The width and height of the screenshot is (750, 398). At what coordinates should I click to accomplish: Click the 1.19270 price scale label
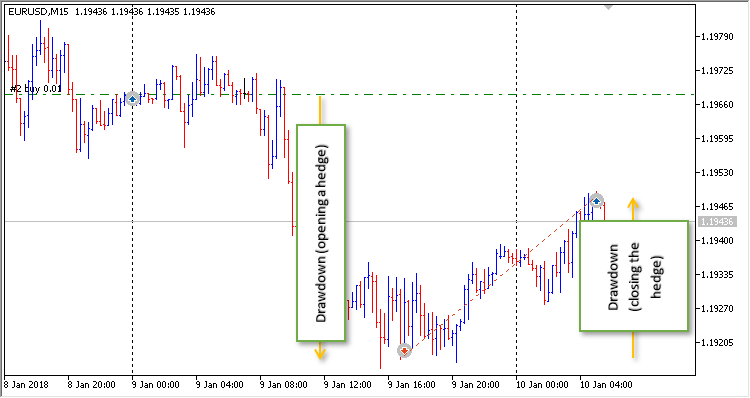click(x=717, y=309)
